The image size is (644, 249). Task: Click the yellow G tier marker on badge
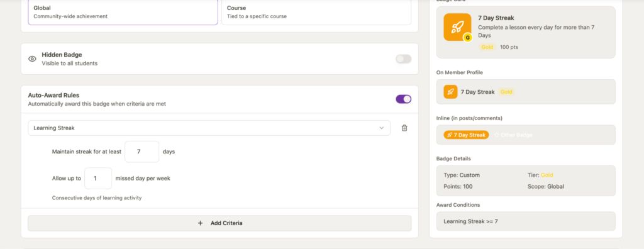click(467, 38)
